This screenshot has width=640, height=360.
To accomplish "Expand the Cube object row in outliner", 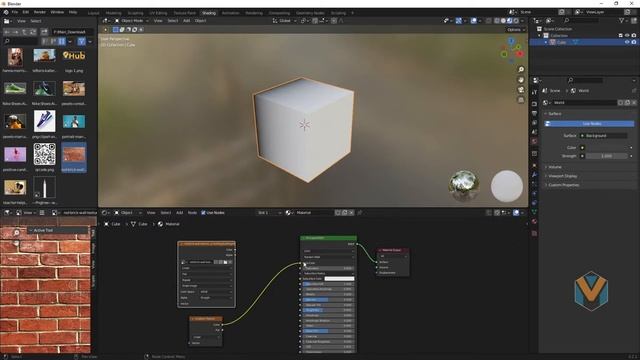I will pos(546,42).
